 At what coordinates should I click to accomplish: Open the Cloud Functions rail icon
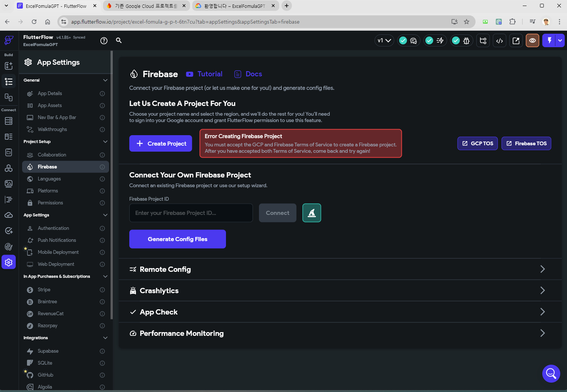(9, 215)
